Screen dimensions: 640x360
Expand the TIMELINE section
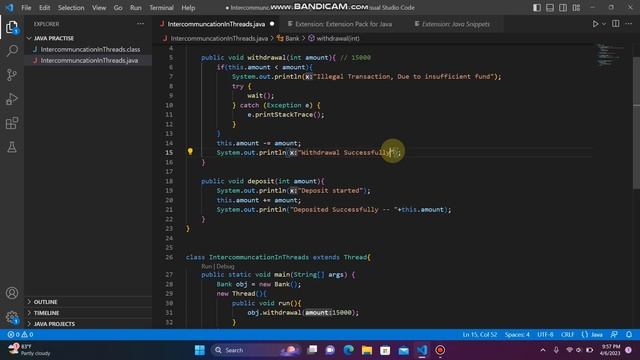[46, 313]
